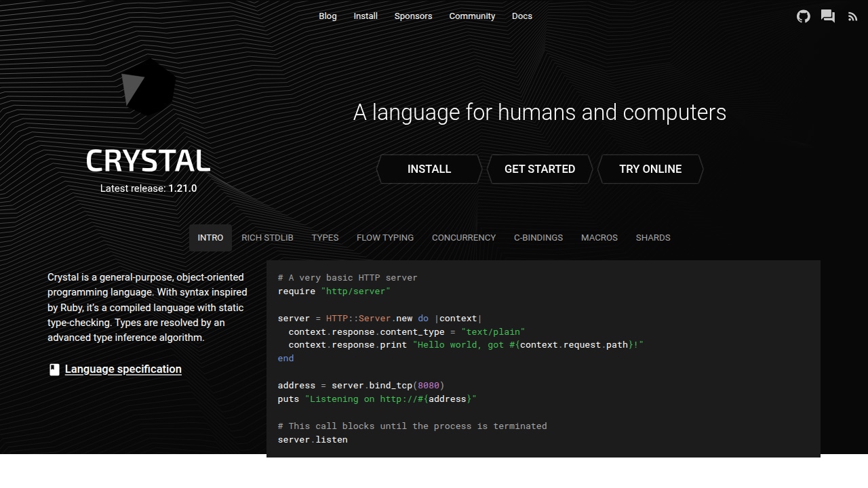
Task: Open the RSS feed icon
Action: (852, 16)
